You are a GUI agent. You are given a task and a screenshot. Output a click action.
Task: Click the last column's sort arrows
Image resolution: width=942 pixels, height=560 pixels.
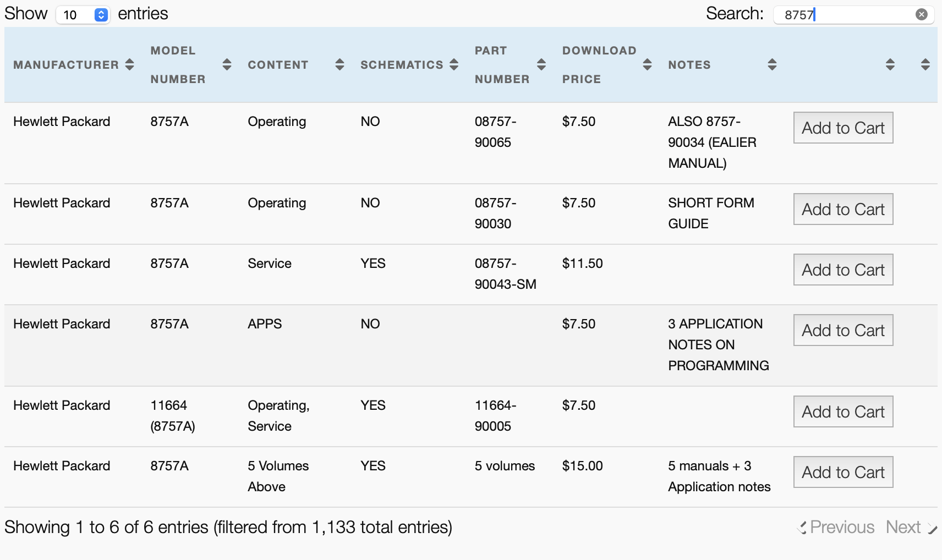925,65
